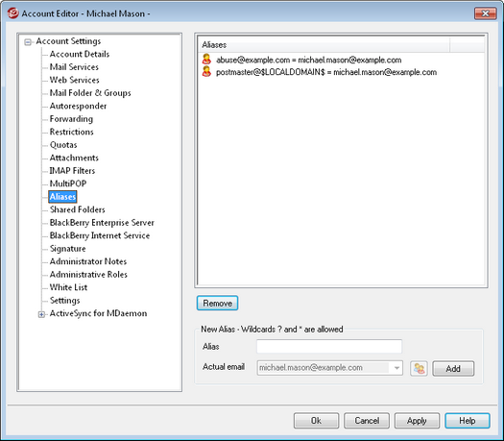
Task: Click the postmaster alias user icon
Action: (x=206, y=72)
